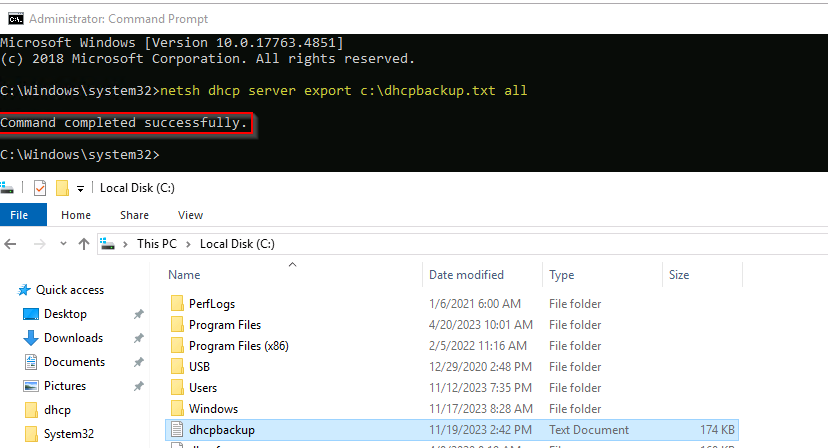Go back with the Back arrow
The image size is (828, 448).
(x=11, y=244)
